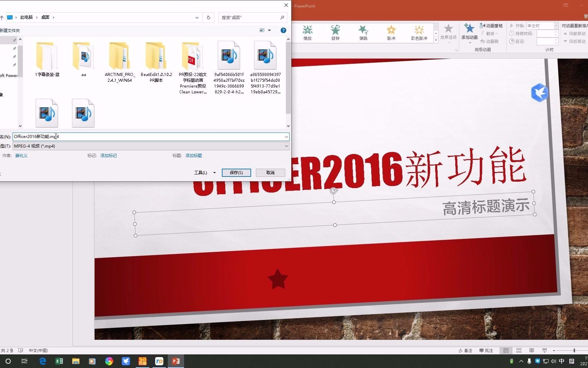Open Excel from taskbar

point(59,361)
